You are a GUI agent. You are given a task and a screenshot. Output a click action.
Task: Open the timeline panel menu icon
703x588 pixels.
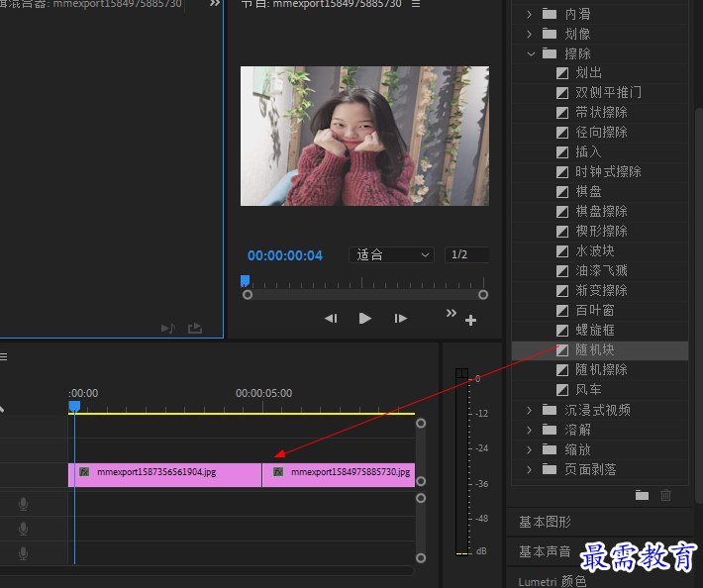coord(4,356)
